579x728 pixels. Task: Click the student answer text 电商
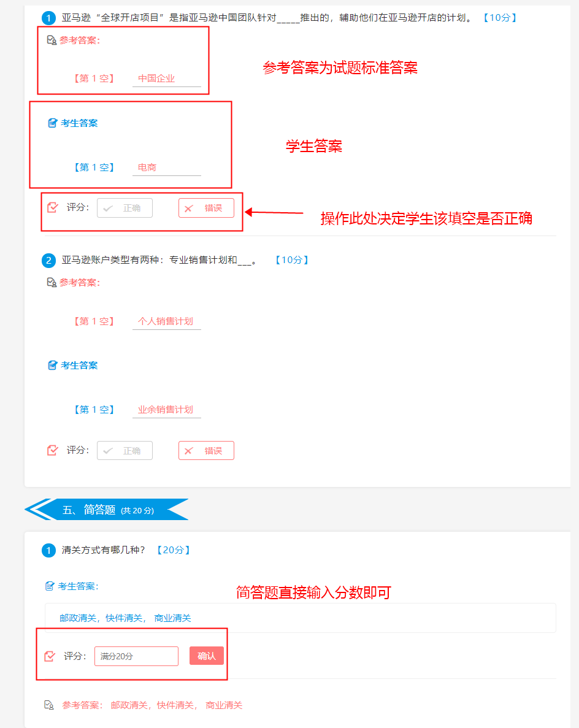point(147,167)
